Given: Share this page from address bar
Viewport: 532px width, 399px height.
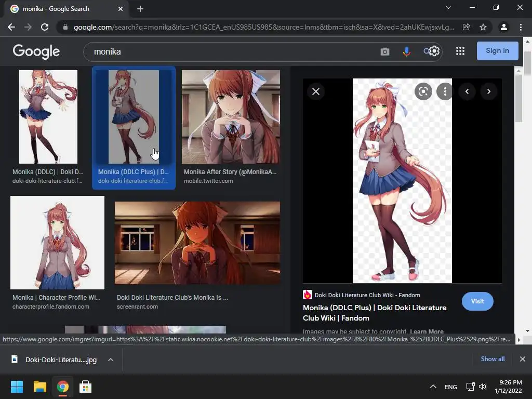Looking at the screenshot, I should (x=467, y=27).
